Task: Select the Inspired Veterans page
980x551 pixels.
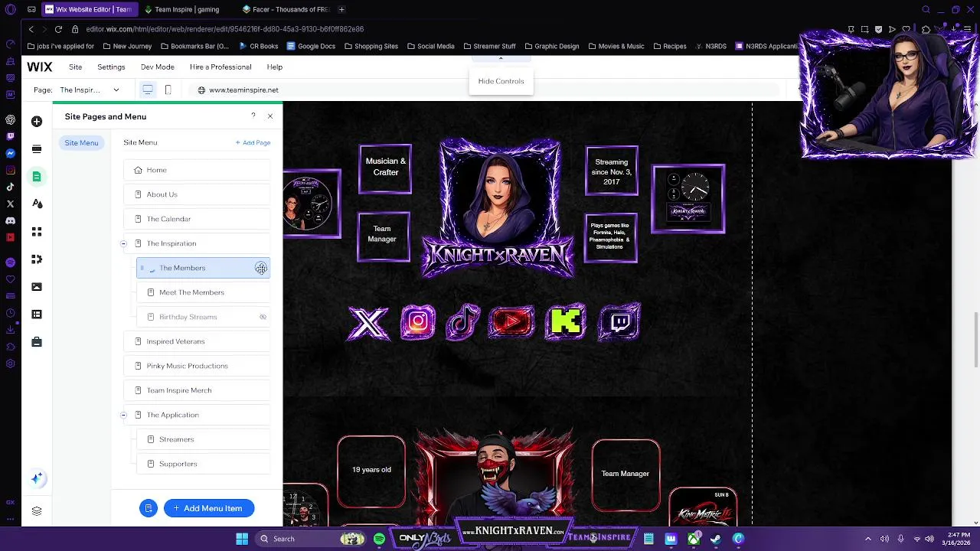Action: pyautogui.click(x=197, y=341)
